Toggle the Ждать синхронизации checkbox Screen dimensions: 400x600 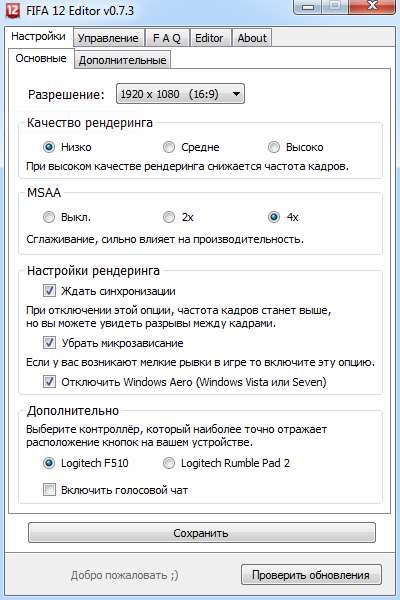[49, 291]
